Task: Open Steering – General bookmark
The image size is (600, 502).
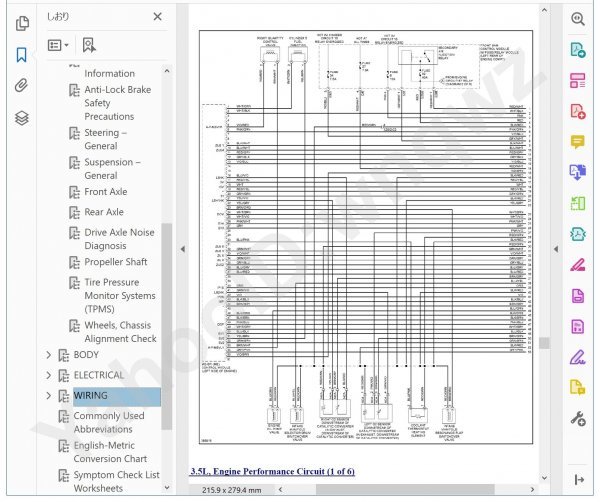Action: pos(105,139)
